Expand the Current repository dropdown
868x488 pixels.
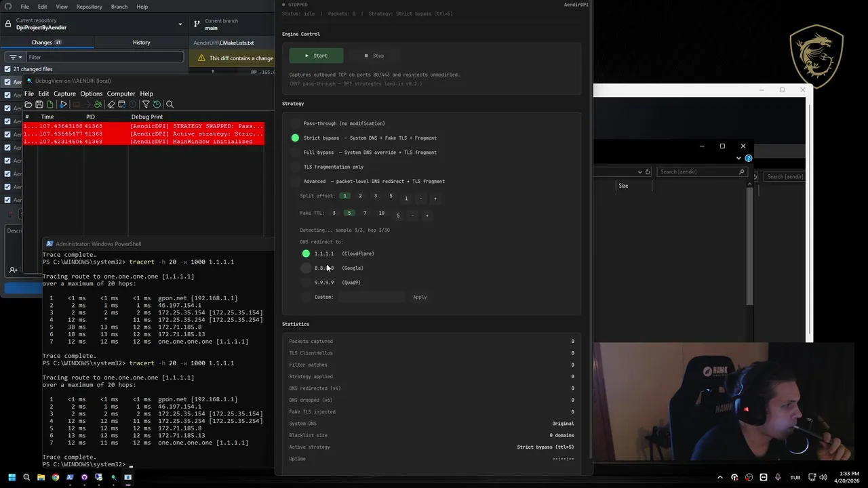pyautogui.click(x=93, y=24)
